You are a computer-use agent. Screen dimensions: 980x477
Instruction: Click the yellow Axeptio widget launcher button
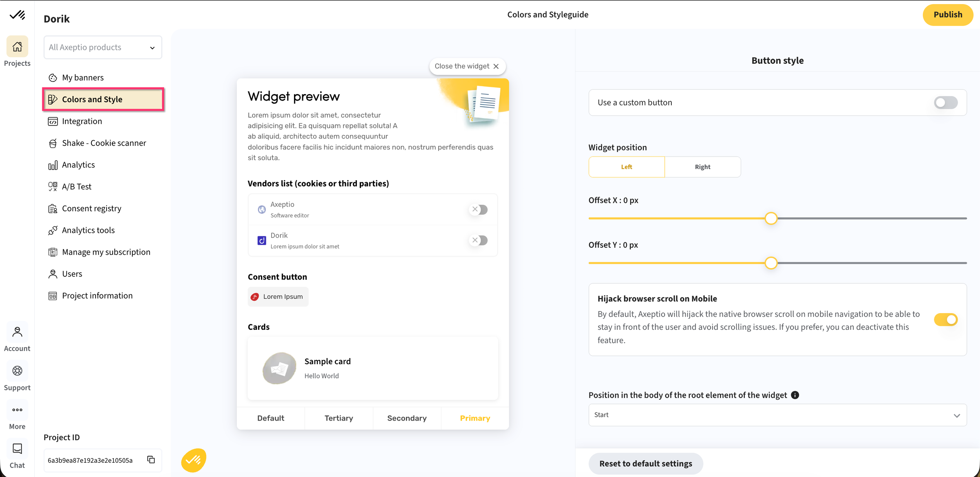[x=194, y=460]
